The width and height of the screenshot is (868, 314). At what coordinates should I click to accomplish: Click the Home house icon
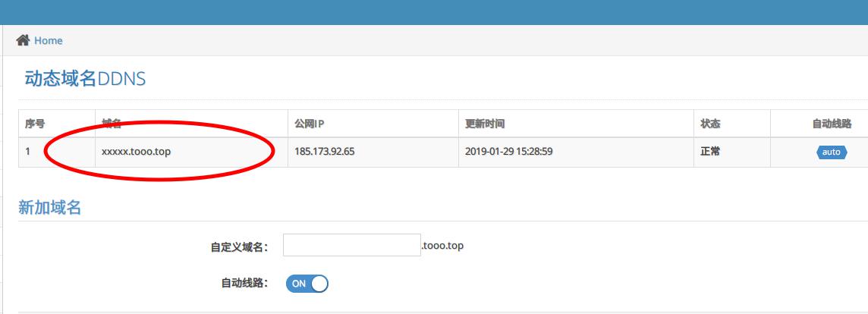[x=23, y=40]
